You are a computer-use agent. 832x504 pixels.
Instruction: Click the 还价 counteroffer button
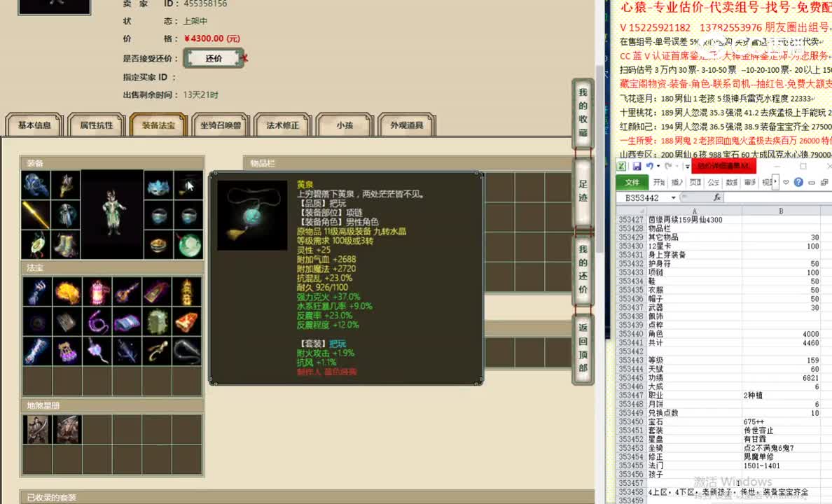[214, 57]
